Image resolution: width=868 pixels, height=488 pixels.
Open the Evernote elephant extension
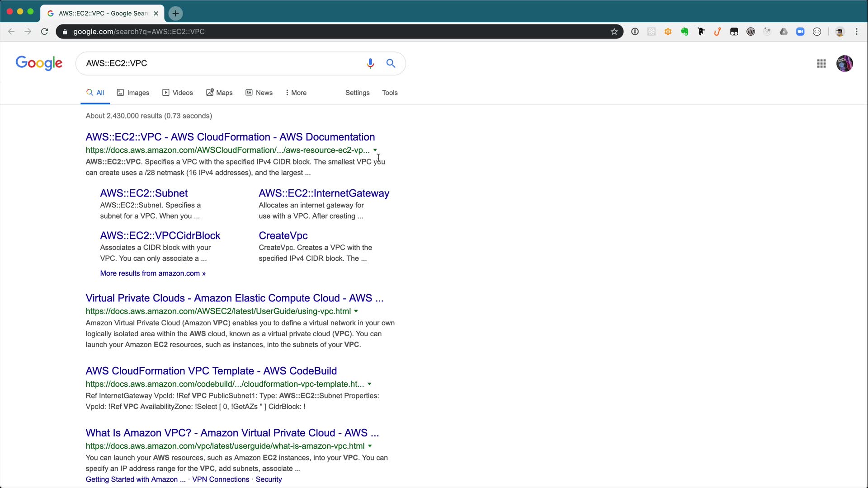pos(684,32)
